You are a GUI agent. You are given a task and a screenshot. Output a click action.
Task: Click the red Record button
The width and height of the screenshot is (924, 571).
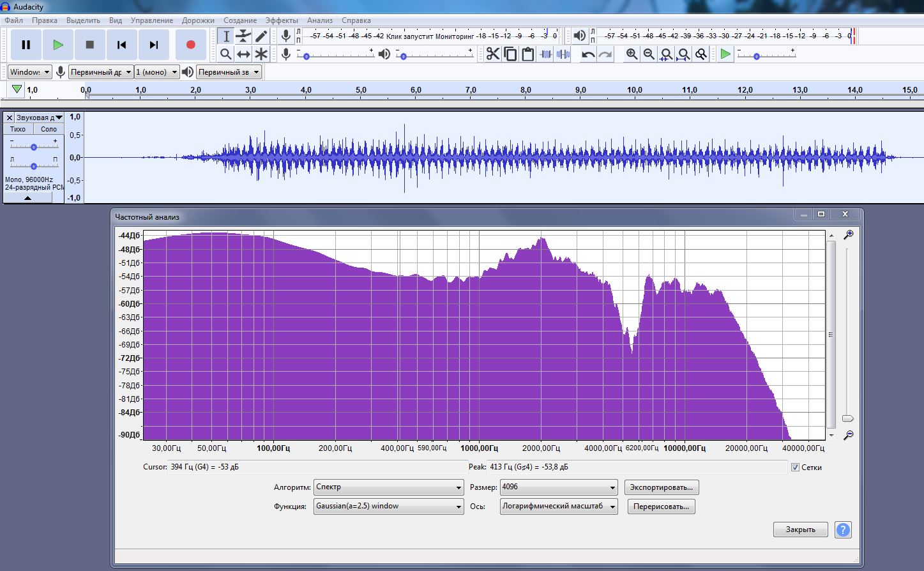click(x=190, y=45)
